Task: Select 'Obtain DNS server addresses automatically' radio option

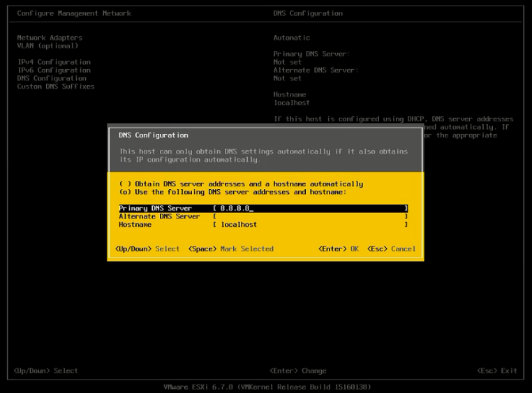Action: tap(241, 184)
